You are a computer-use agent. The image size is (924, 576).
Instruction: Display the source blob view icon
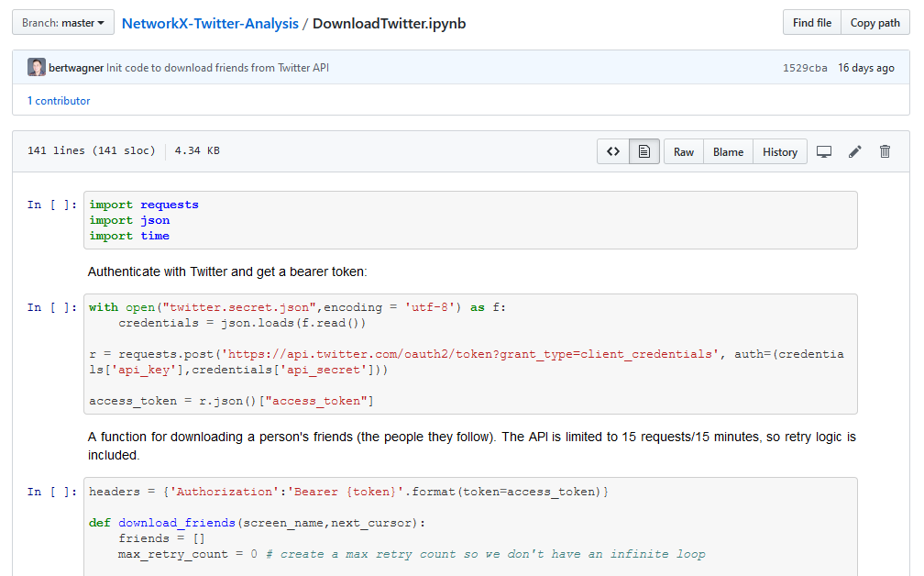(x=613, y=151)
